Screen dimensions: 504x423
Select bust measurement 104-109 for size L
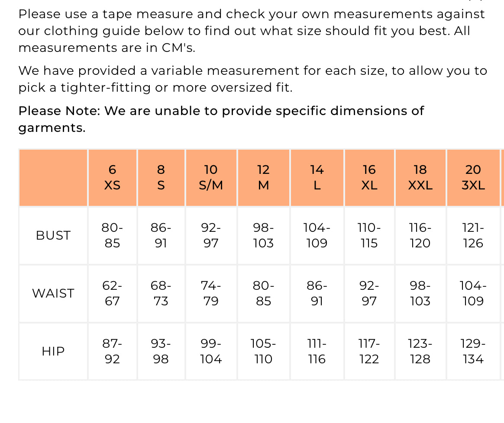317,235
